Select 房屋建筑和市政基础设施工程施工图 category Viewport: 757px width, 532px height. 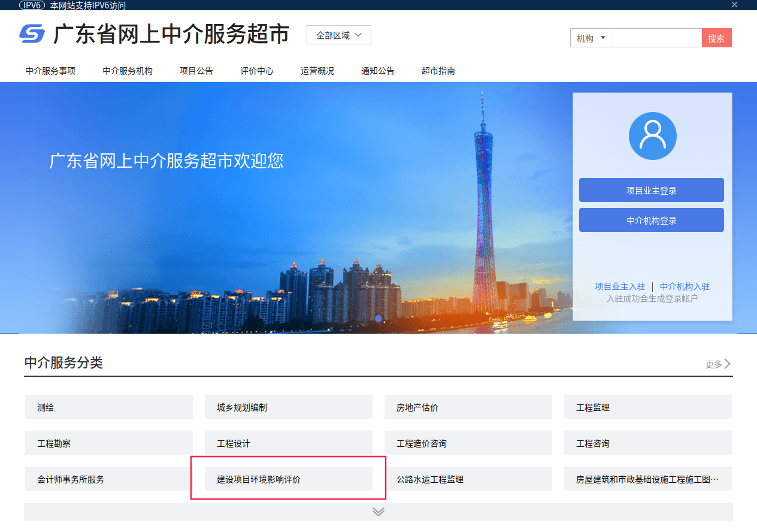(648, 479)
